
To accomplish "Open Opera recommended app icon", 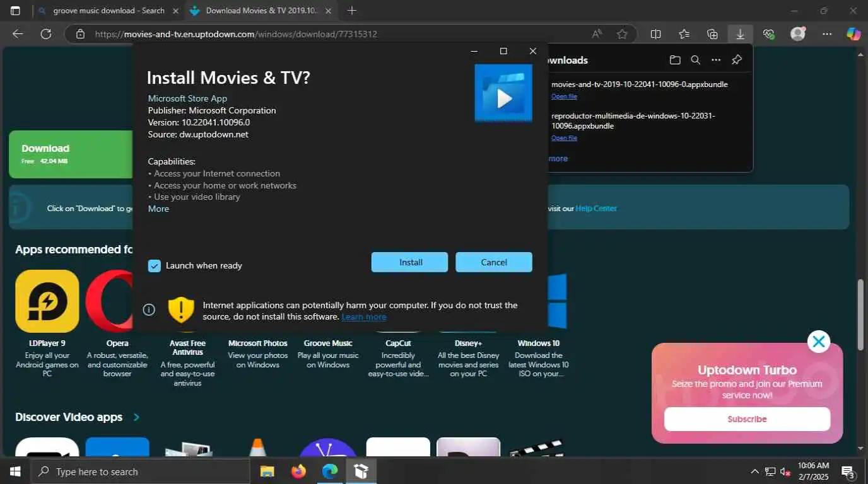I will (109, 301).
